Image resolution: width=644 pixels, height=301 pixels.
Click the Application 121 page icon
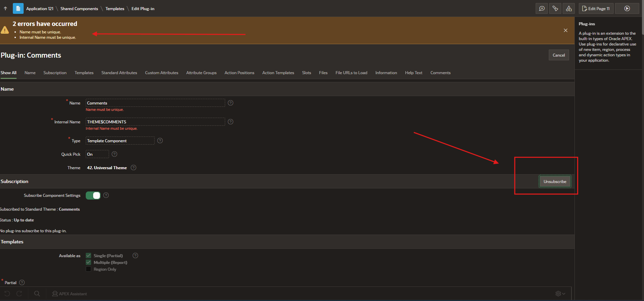[x=18, y=8]
